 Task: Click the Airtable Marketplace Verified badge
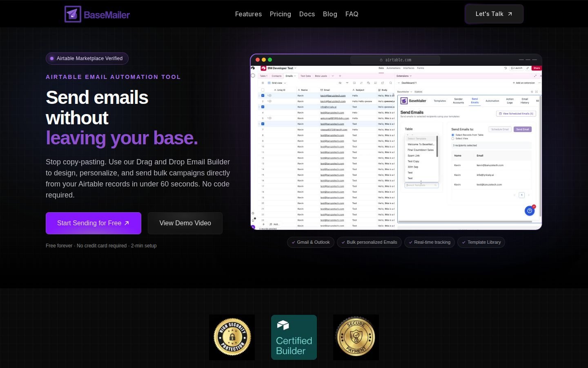point(87,58)
